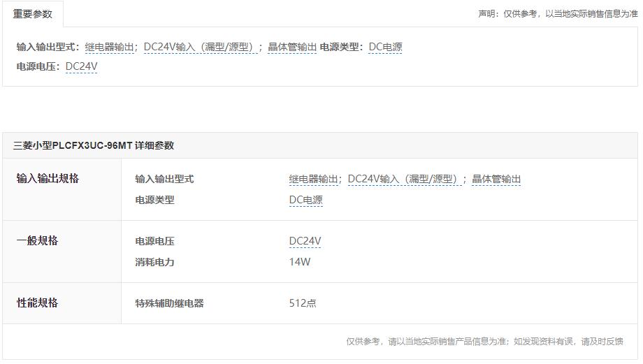
Task: Click bold 电源类型： label in 重要参数
Action: 342,47
